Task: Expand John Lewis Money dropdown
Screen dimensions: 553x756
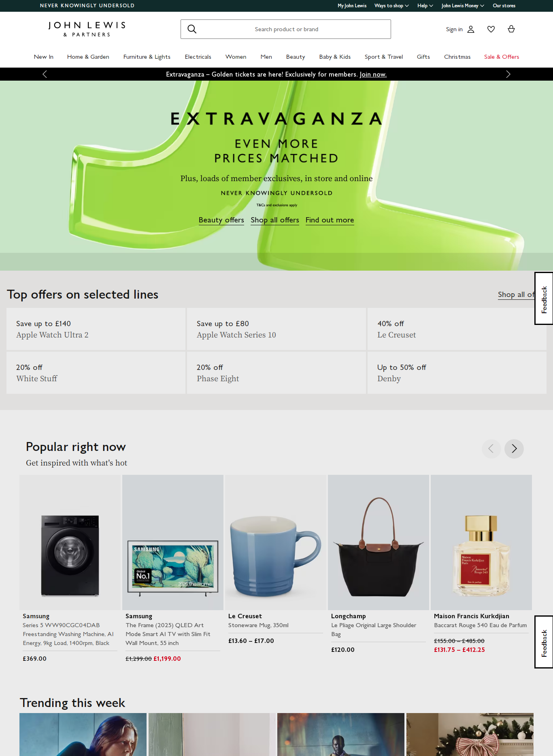Action: point(463,6)
